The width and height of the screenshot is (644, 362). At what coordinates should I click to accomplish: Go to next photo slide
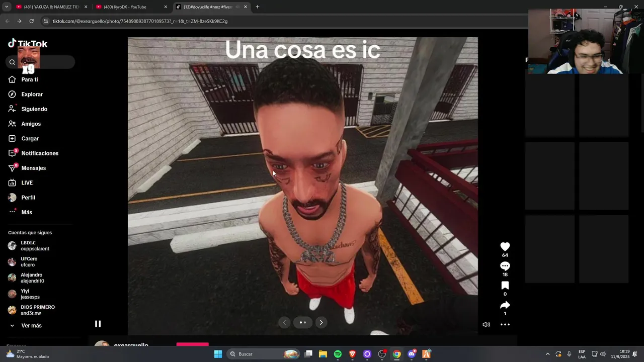click(321, 323)
